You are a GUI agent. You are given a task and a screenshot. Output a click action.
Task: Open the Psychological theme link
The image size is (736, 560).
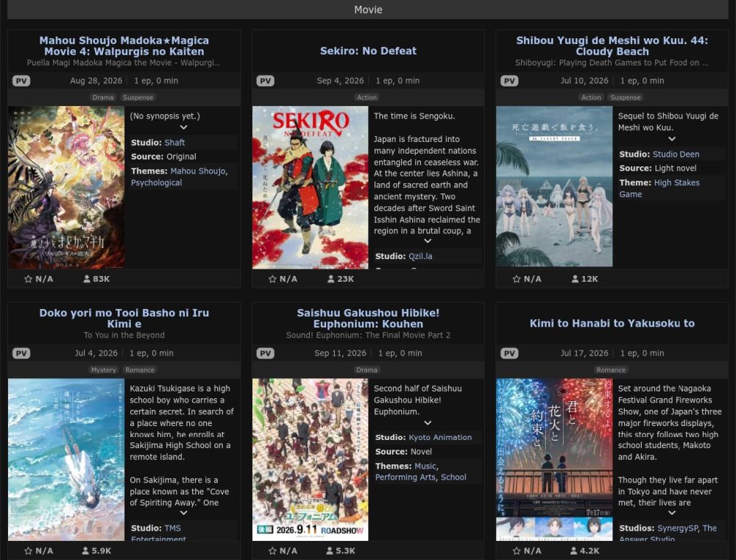pyautogui.click(x=156, y=182)
